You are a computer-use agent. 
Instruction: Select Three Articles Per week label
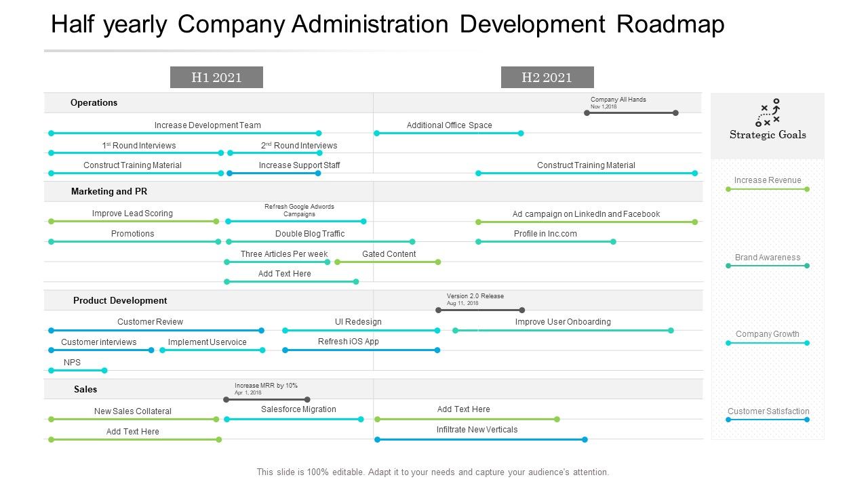click(x=284, y=254)
